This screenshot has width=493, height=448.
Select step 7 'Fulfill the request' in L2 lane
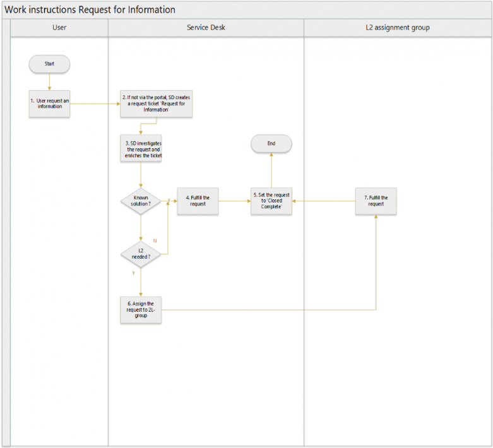(376, 201)
